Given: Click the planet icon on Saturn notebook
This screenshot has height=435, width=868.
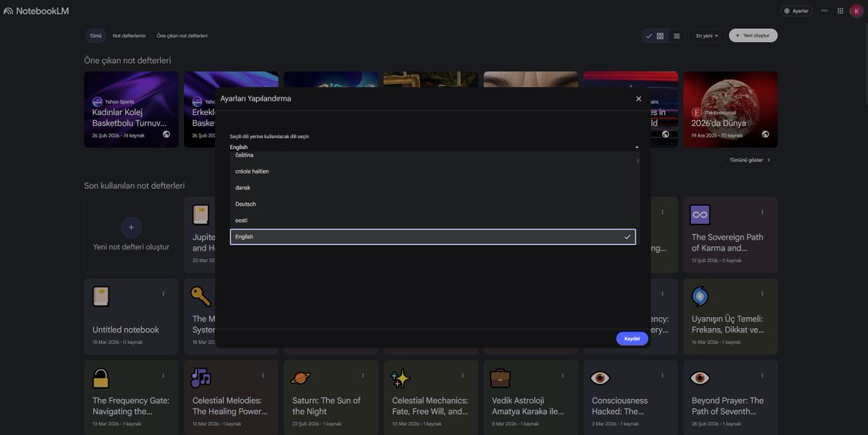Looking at the screenshot, I should 300,378.
